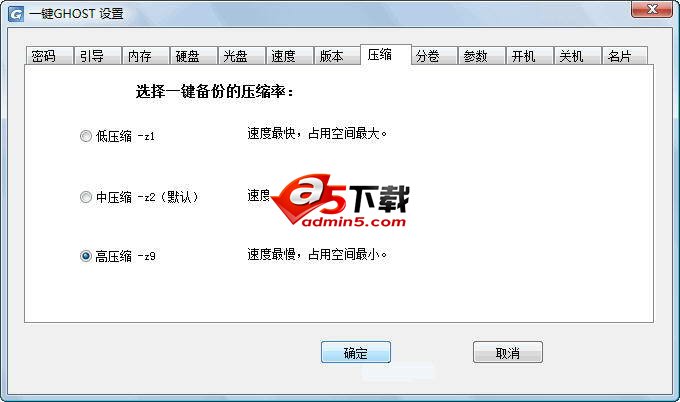The width and height of the screenshot is (680, 402).
Task: Click the GHOST app icon in title bar
Action: click(16, 14)
